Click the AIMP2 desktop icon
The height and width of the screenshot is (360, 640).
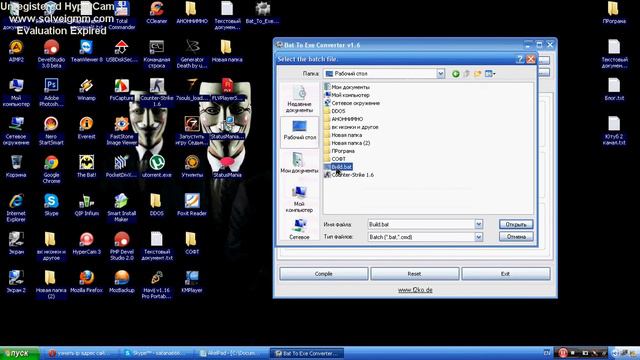point(16,51)
